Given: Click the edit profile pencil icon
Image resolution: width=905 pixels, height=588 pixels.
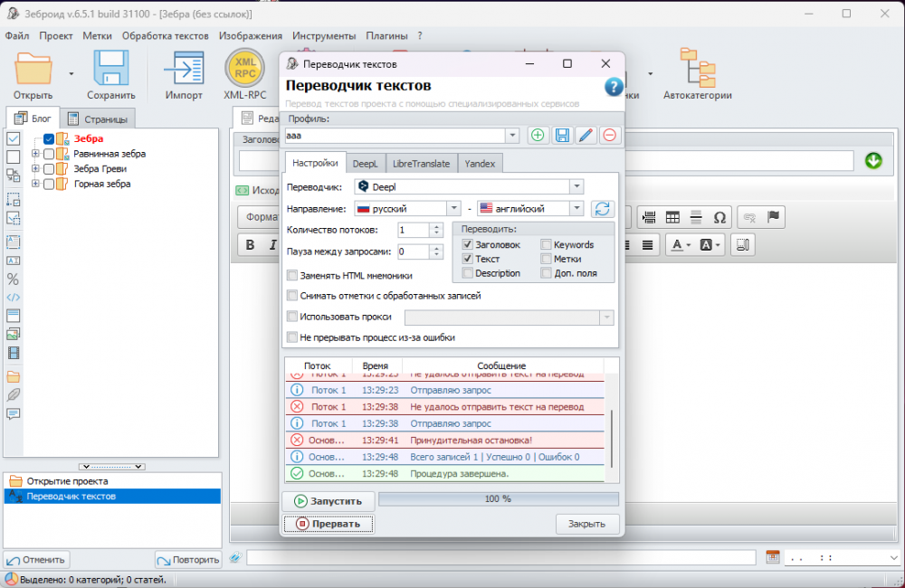Looking at the screenshot, I should point(586,136).
